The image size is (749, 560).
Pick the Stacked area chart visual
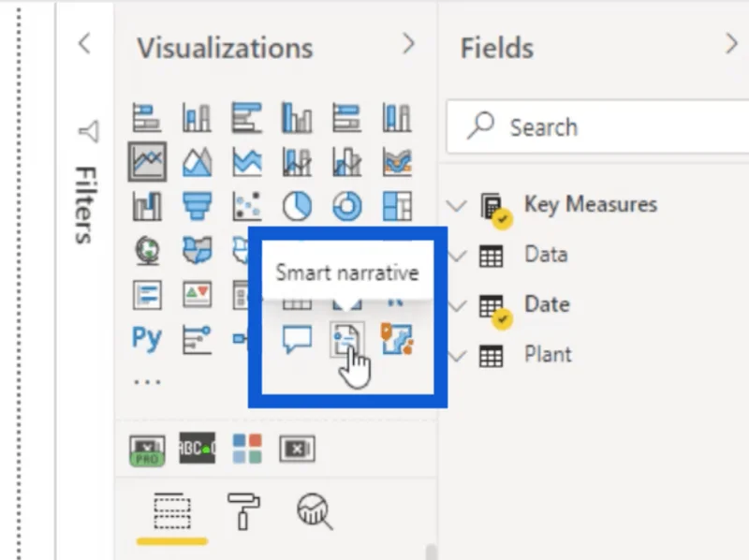[247, 162]
